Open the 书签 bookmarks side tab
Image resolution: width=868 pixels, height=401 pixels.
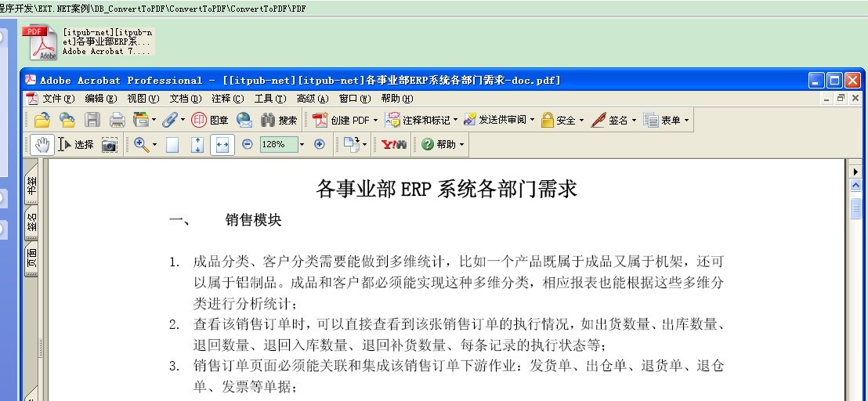[31, 184]
